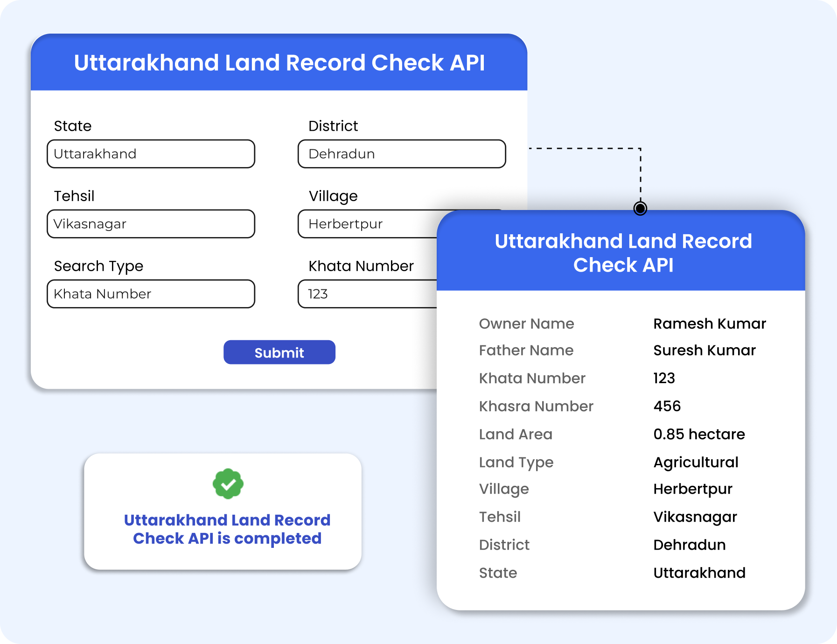The image size is (837, 644).
Task: Select the Khasra Number value 456
Action: click(667, 406)
